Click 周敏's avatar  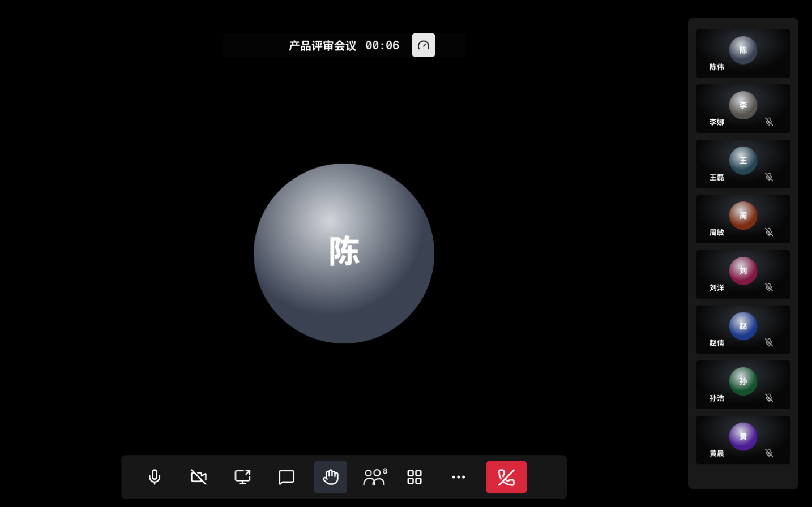pos(743,216)
